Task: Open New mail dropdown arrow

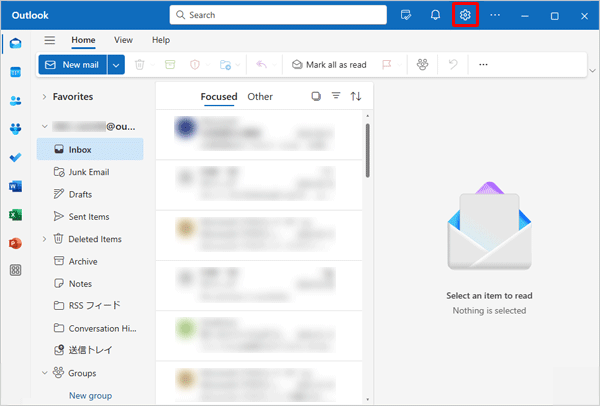Action: [116, 65]
